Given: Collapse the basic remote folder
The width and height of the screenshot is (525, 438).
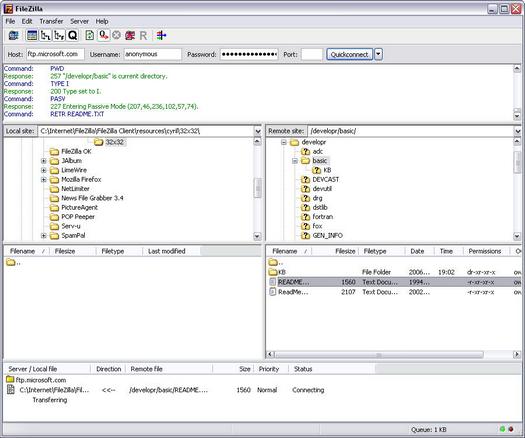Looking at the screenshot, I should [295, 161].
